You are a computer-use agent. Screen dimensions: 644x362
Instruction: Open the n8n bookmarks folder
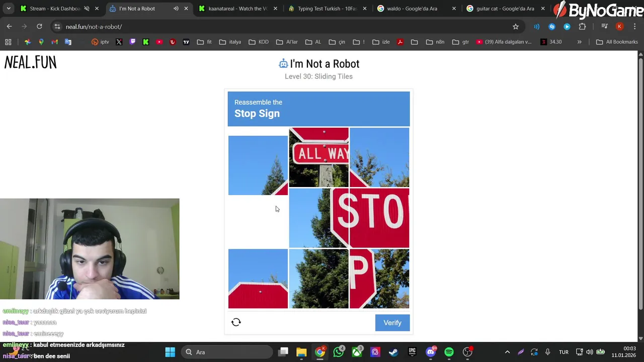435,42
